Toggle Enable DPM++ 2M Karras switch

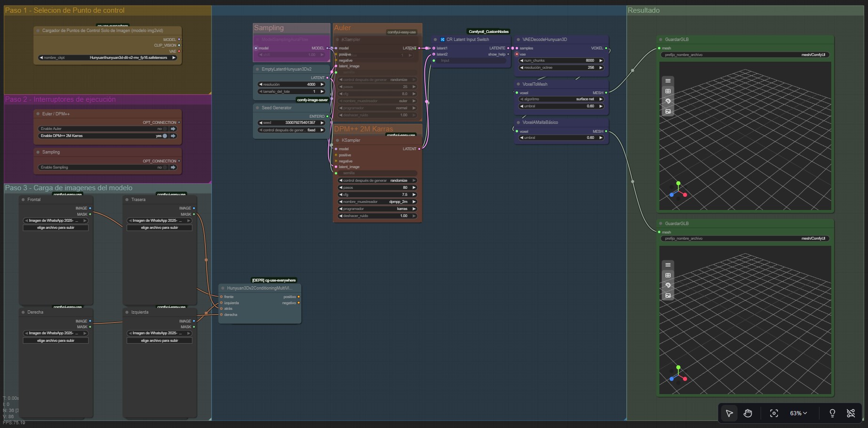165,136
